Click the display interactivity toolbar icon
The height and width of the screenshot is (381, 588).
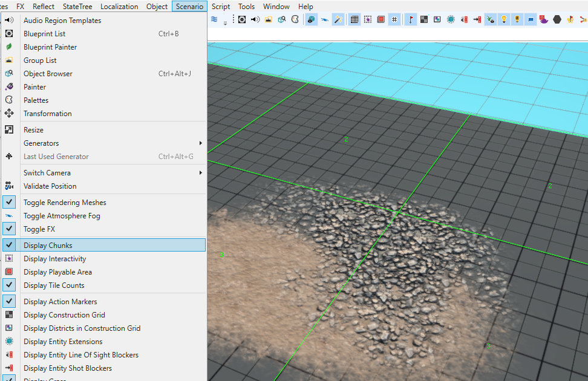pyautogui.click(x=368, y=19)
